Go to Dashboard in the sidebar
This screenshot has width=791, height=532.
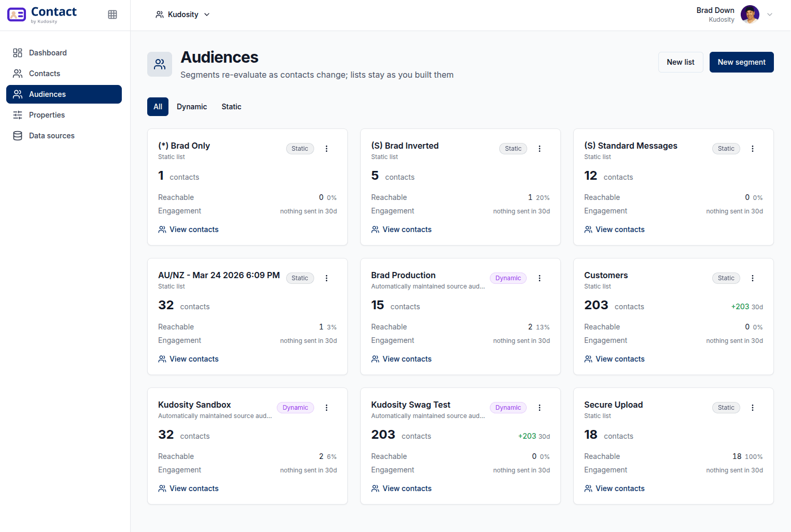tap(64, 53)
